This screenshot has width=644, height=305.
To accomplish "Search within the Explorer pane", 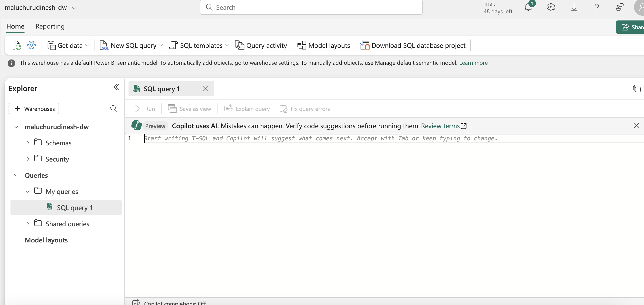I will (114, 108).
